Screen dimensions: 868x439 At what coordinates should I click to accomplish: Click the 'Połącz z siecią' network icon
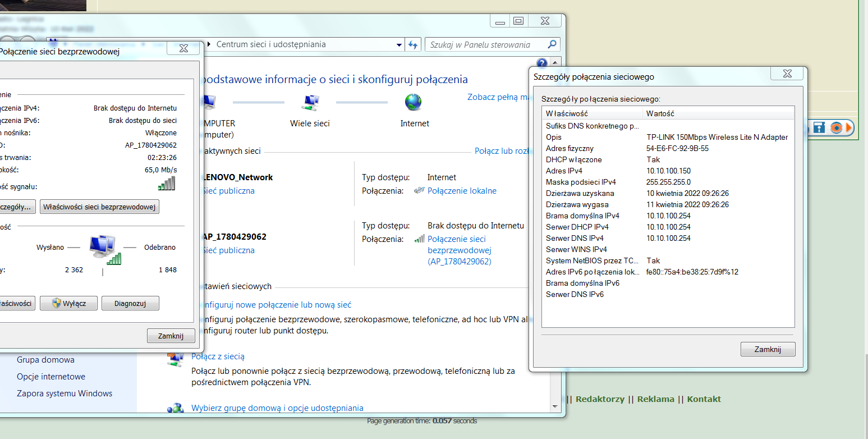[175, 359]
